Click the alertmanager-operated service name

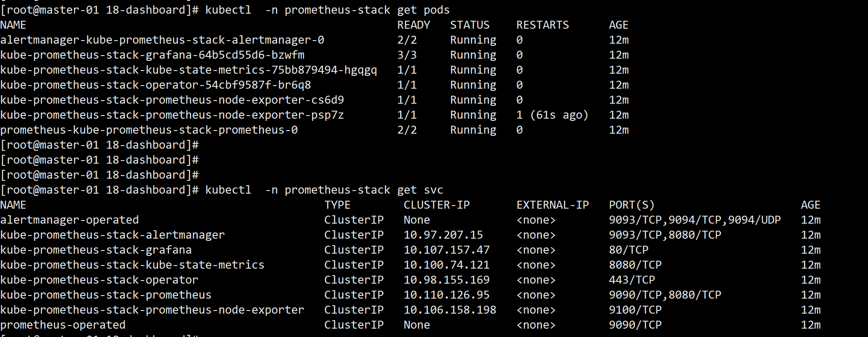70,220
